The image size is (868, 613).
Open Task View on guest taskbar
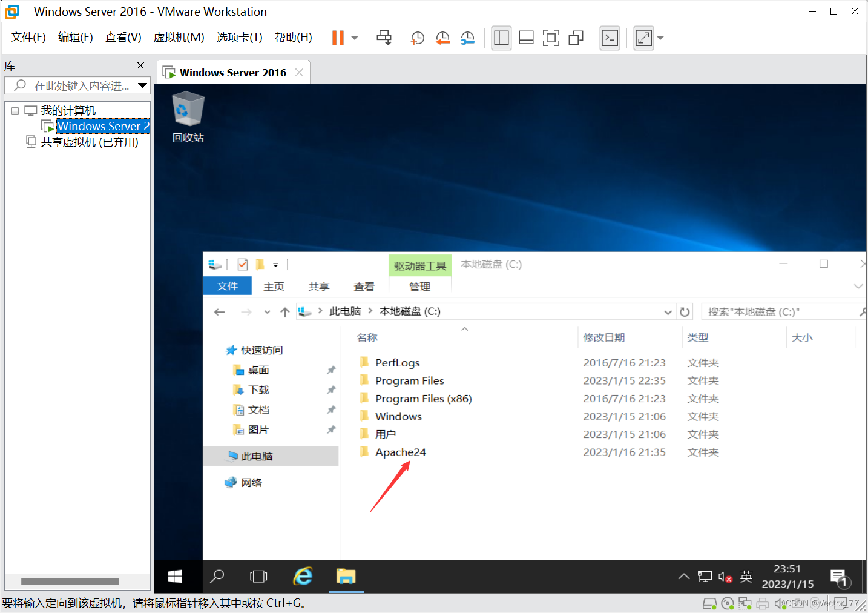coord(258,577)
